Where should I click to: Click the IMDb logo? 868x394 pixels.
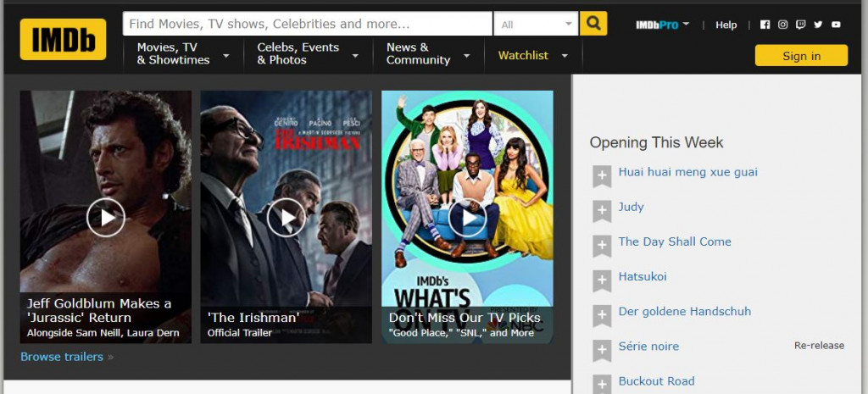[63, 39]
